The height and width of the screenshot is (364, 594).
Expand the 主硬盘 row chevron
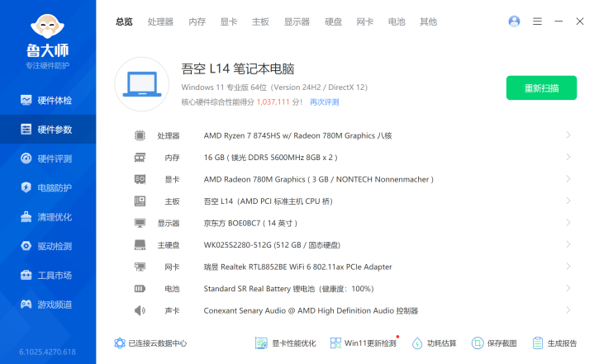click(568, 244)
